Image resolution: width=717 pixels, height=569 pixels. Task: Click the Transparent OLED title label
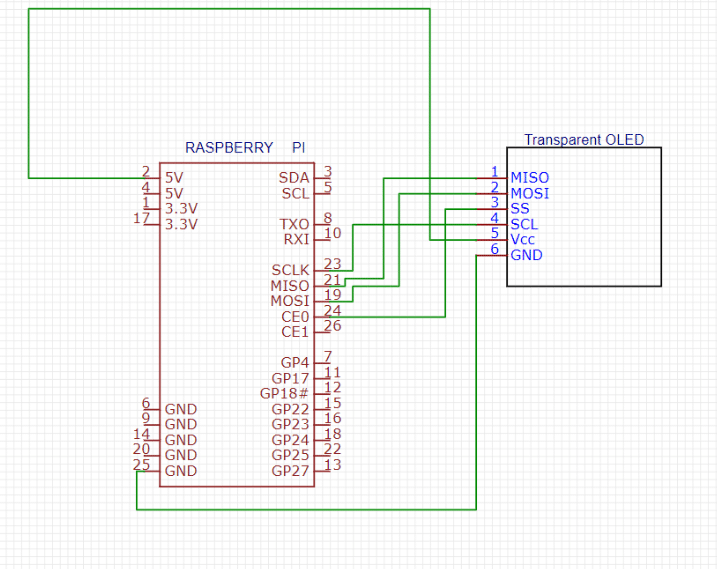(x=584, y=140)
